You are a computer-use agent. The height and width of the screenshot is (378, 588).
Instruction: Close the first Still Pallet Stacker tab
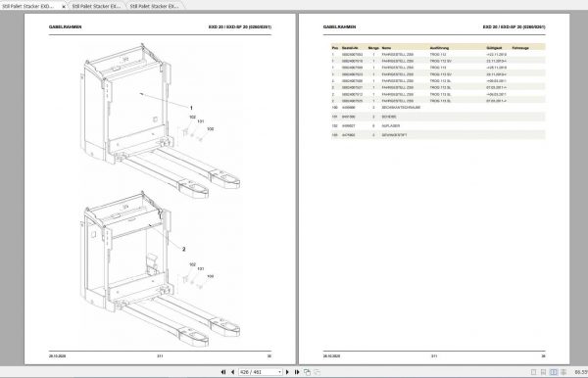click(64, 7)
